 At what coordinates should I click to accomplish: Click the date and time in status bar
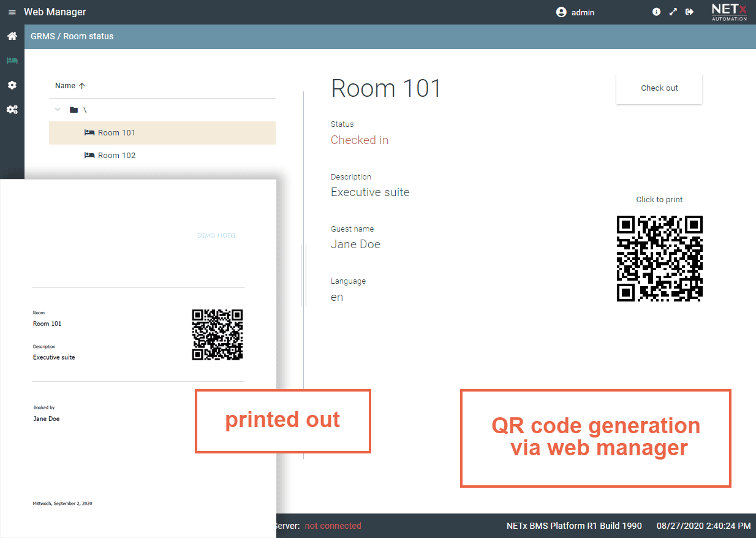coord(703,526)
